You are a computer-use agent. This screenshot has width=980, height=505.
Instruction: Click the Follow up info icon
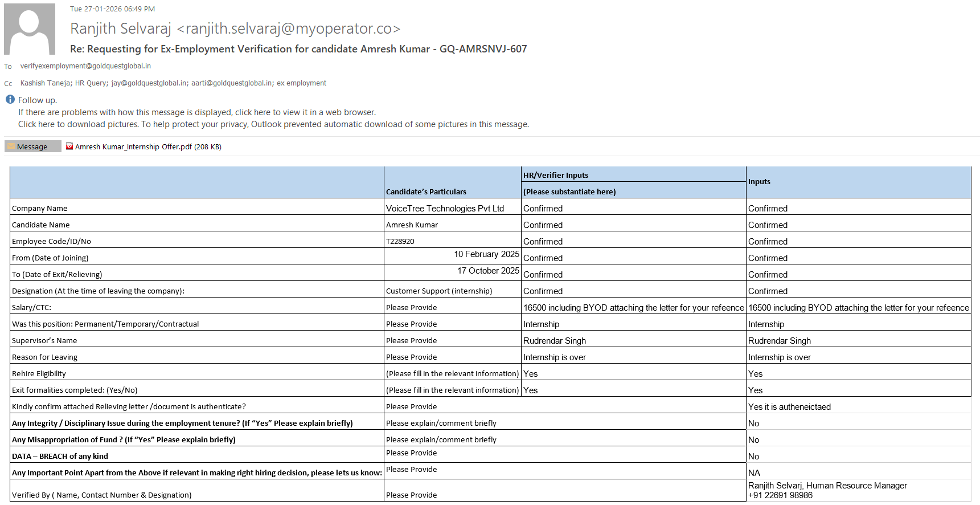click(10, 99)
